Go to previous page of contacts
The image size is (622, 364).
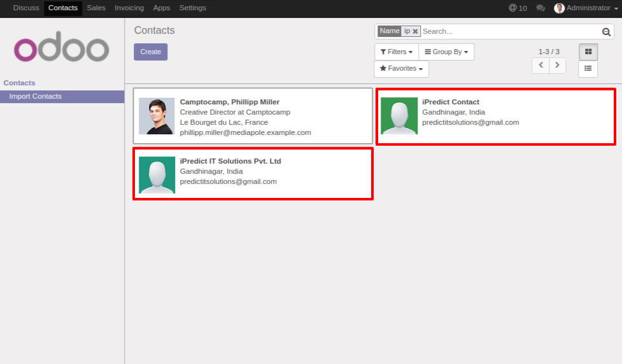[541, 65]
